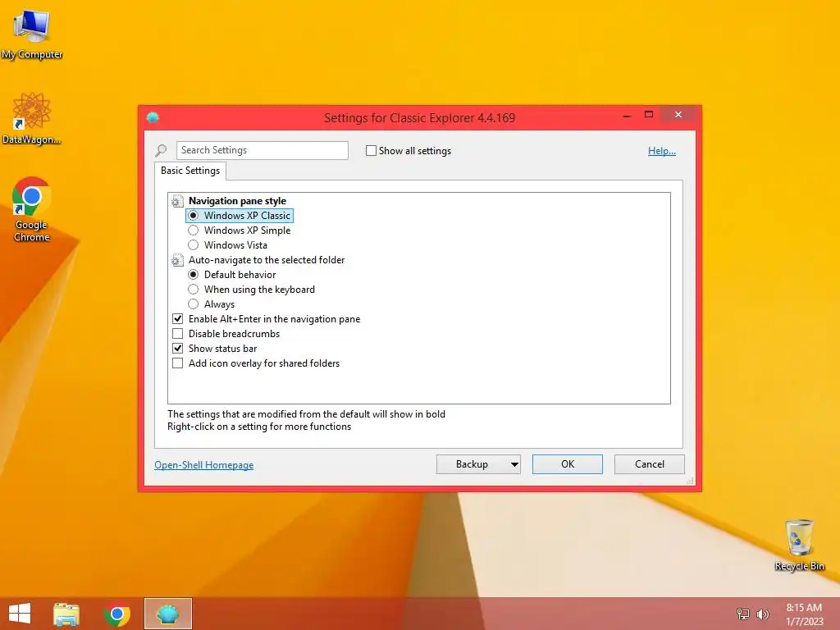Click the search magnifier icon
The height and width of the screenshot is (630, 840).
(161, 151)
